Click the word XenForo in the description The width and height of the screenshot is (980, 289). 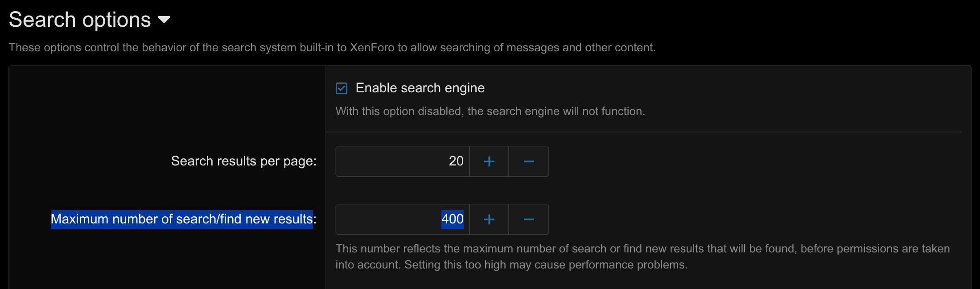(x=372, y=48)
